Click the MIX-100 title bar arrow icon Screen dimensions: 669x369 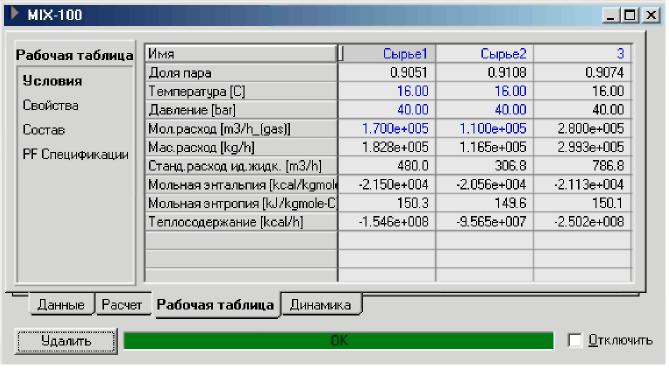pyautogui.click(x=15, y=14)
